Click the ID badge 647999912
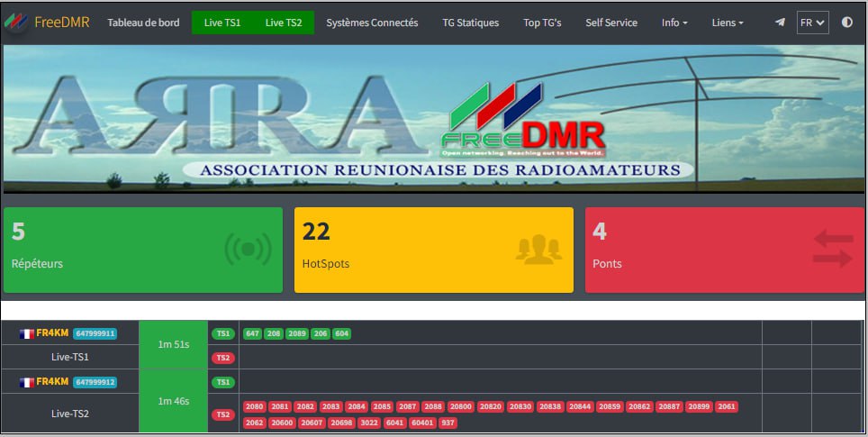This screenshot has height=437, width=868. click(x=95, y=382)
